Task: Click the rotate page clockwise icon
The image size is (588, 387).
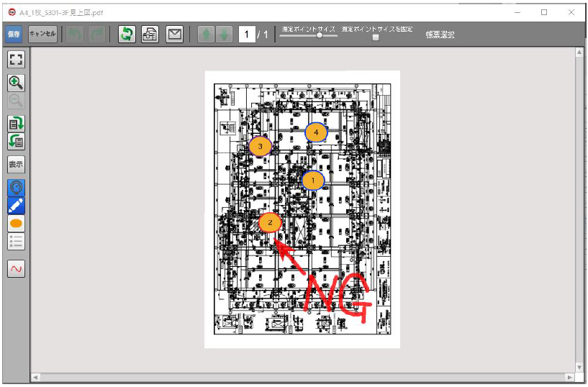Action: click(x=16, y=124)
